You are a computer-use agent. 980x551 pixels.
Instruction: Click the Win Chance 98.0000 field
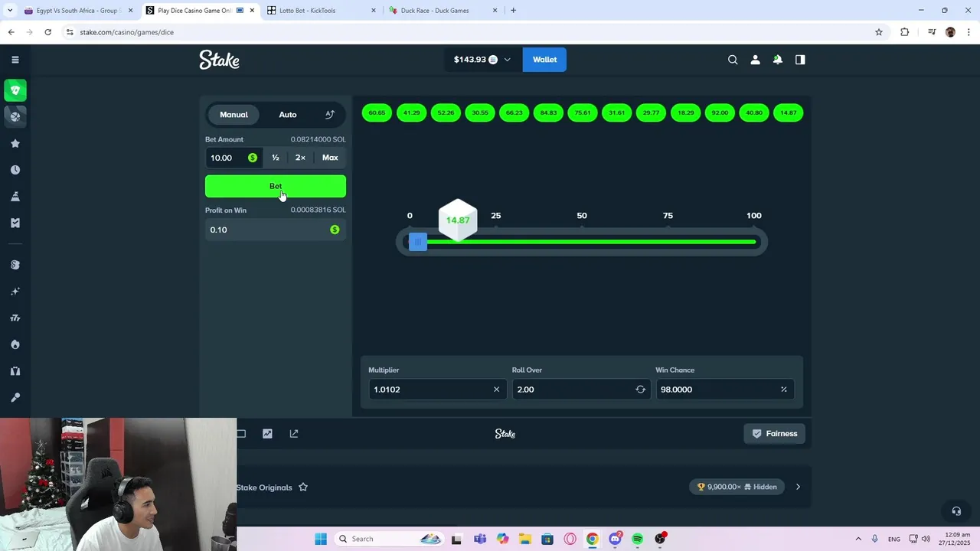[x=724, y=390]
